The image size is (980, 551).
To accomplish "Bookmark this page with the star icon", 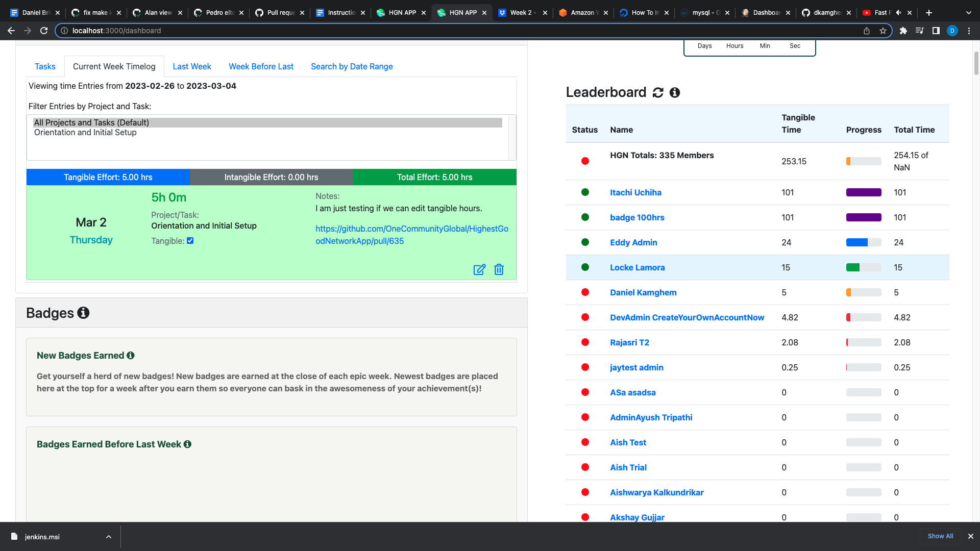I will [x=883, y=31].
